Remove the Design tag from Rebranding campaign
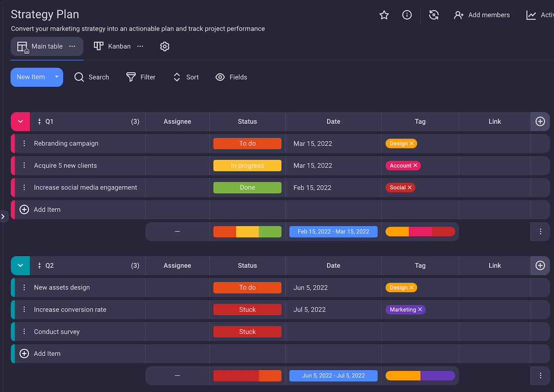 click(411, 143)
